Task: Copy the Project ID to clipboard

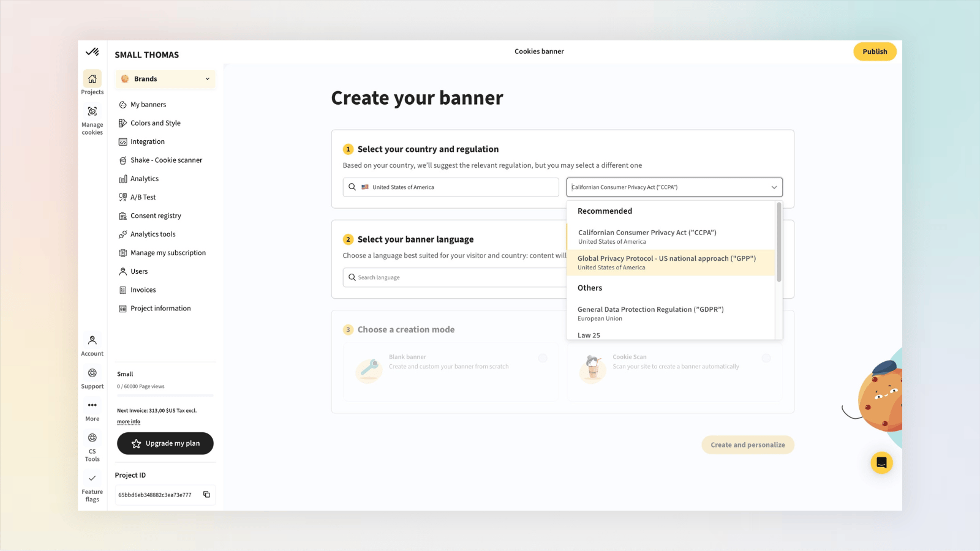Action: point(207,495)
